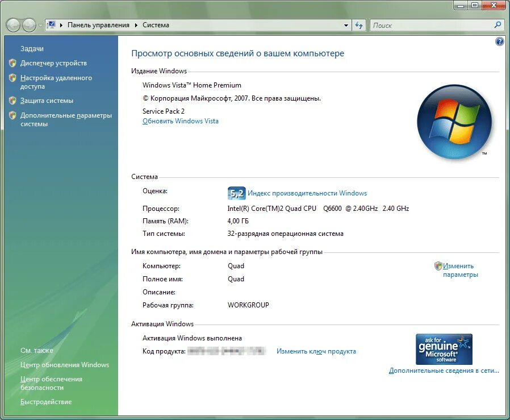This screenshot has width=510, height=420.
Task: Open the address bar history dropdown
Action: click(x=346, y=26)
